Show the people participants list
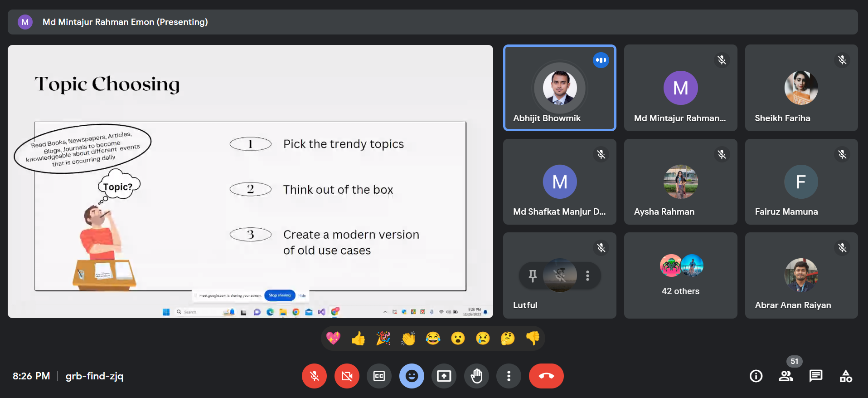Screen dimensions: 868x398 click(x=786, y=376)
